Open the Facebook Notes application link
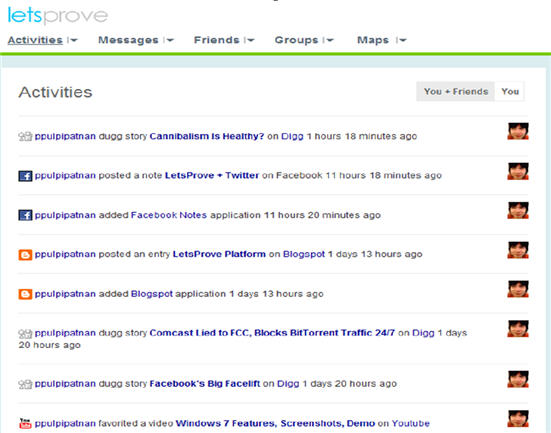The height and width of the screenshot is (433, 551). (x=169, y=215)
